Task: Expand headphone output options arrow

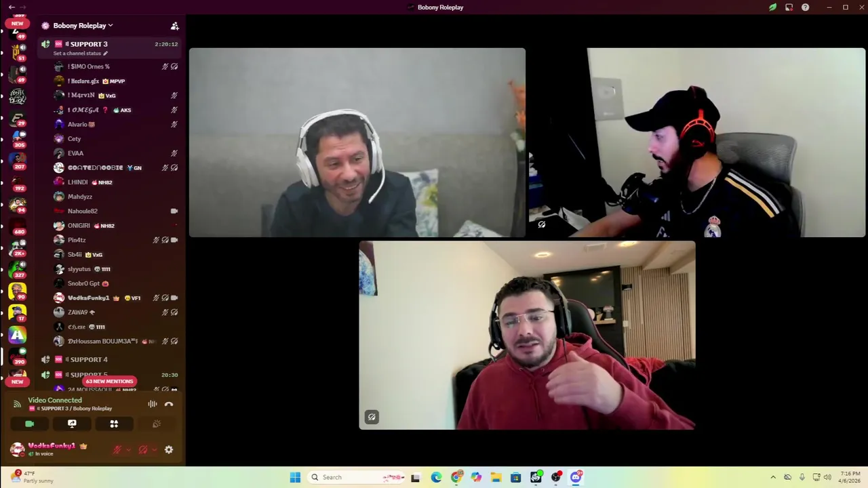Action: pyautogui.click(x=155, y=449)
